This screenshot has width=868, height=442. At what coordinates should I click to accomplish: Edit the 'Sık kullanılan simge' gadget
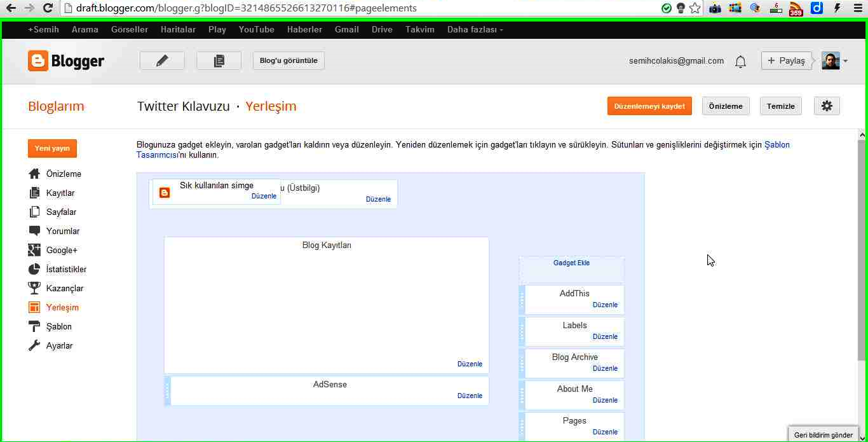pyautogui.click(x=264, y=196)
